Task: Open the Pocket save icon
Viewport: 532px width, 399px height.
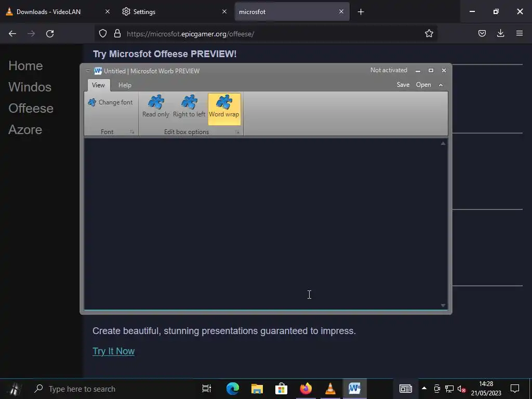Action: 482,33
